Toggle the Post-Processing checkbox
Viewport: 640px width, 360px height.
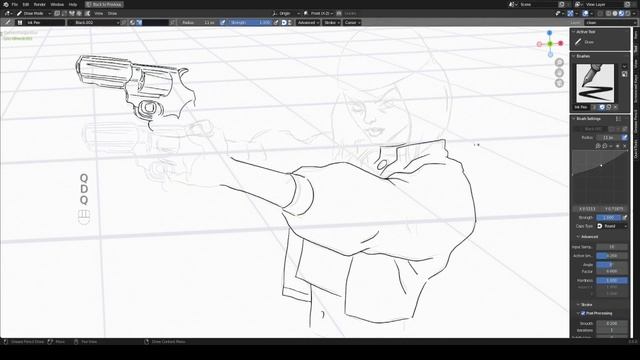pos(583,313)
